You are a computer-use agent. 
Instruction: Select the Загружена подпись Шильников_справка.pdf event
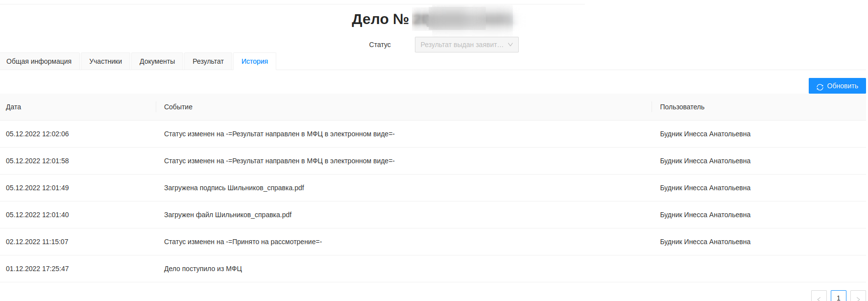234,188
